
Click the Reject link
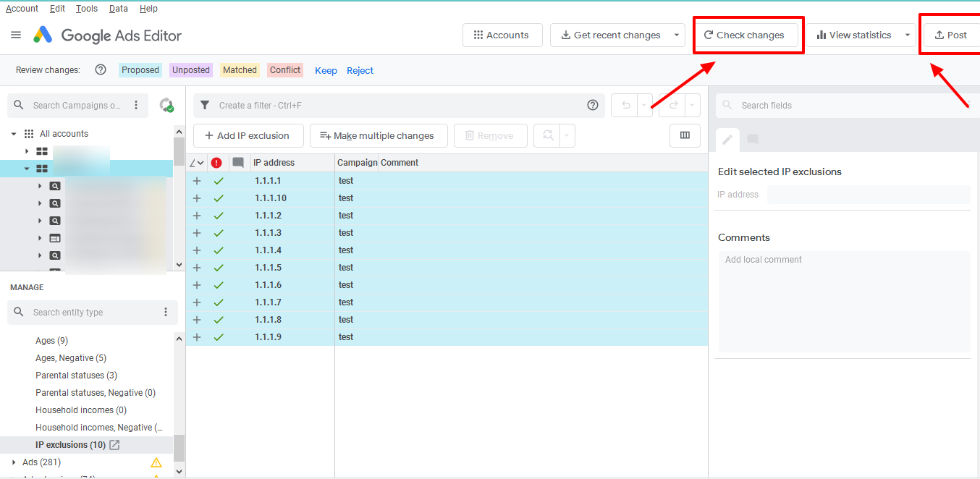coord(360,70)
